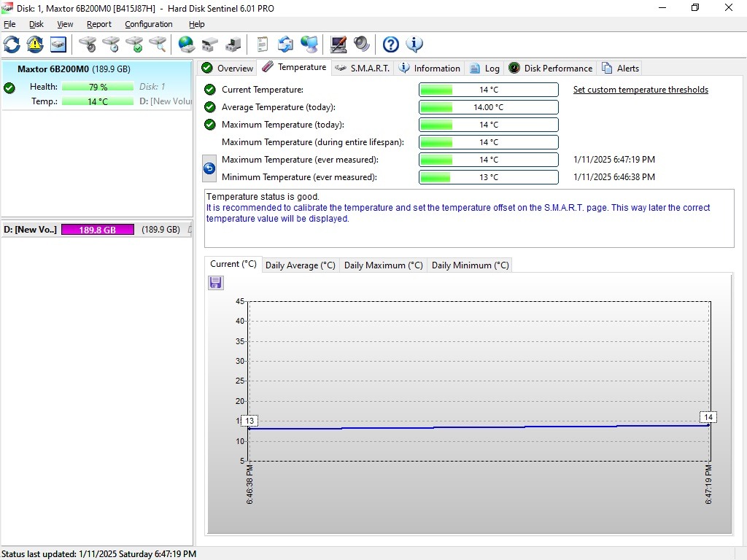747x560 pixels.
Task: Click the blue reset arrow beside Maximum Temperature
Action: pos(209,168)
